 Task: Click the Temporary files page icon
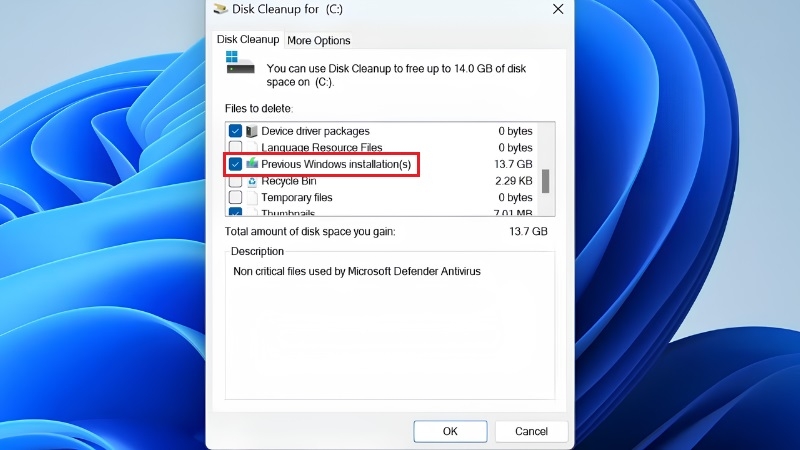[252, 197]
